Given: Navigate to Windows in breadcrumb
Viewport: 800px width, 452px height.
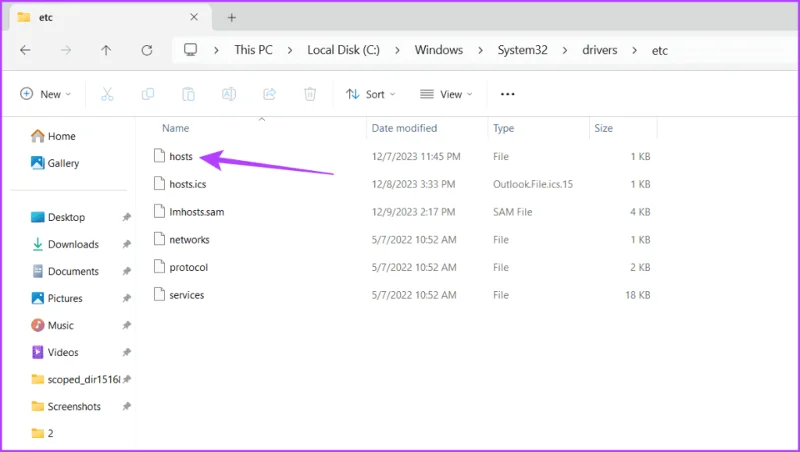Looking at the screenshot, I should point(439,50).
